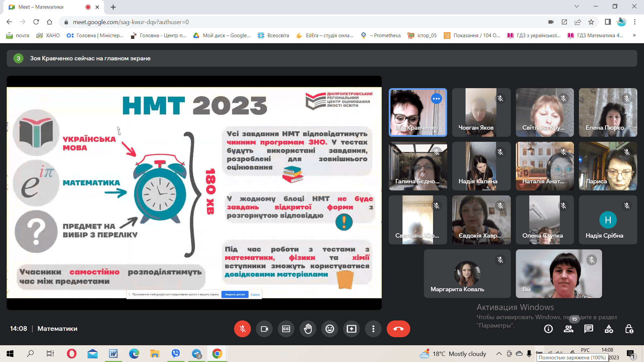Click the Закрыть доступ button
Viewport: 644px width, 362px height.
point(235,295)
